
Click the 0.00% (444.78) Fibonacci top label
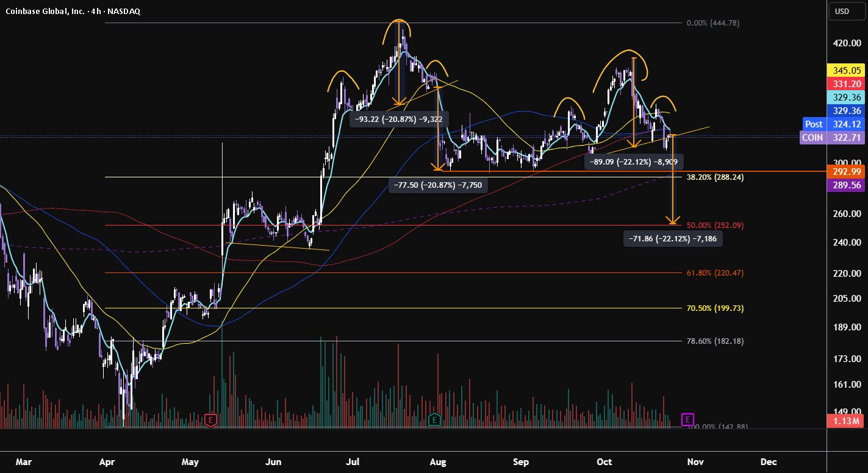click(x=713, y=23)
